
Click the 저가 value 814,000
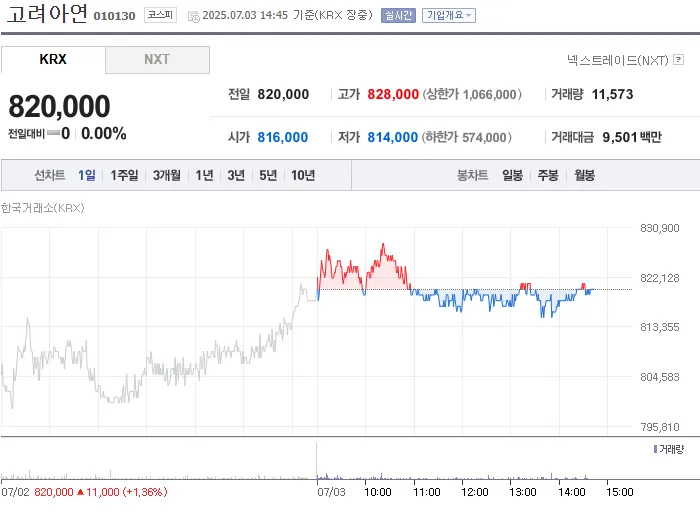392,137
